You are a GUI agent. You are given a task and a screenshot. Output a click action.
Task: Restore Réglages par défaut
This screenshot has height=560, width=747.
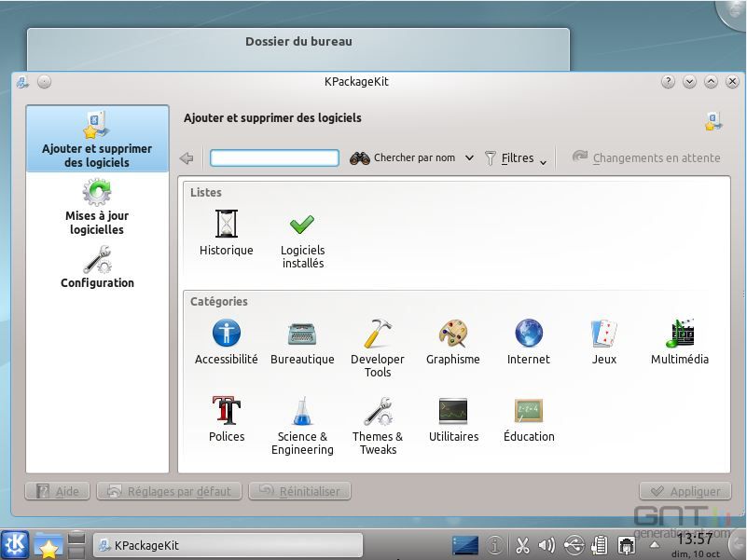(169, 491)
